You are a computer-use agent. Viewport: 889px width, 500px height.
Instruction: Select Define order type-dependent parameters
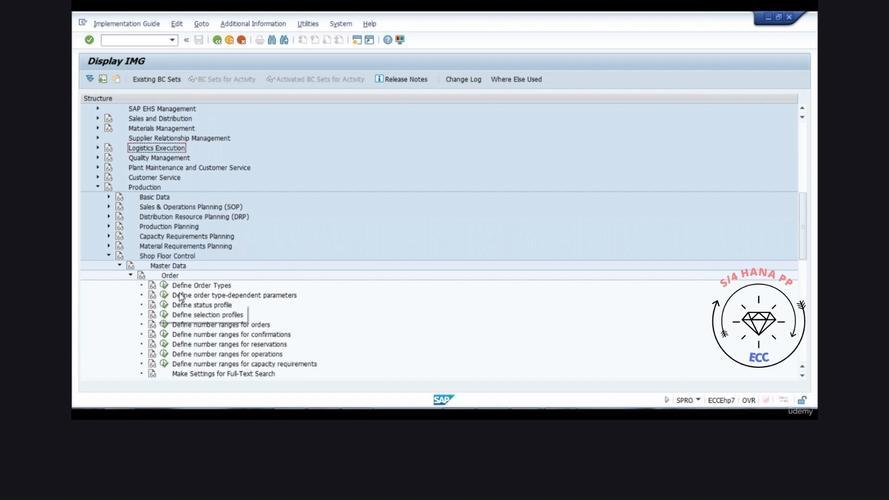pos(234,295)
